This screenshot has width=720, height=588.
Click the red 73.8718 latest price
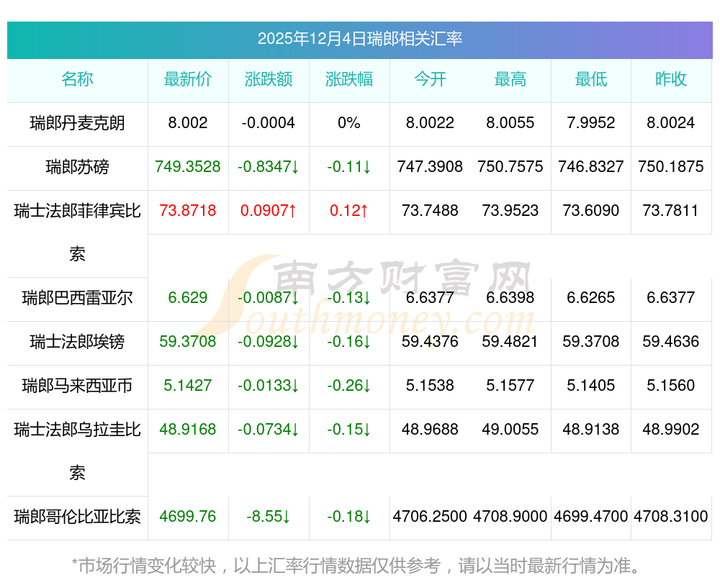coord(187,211)
